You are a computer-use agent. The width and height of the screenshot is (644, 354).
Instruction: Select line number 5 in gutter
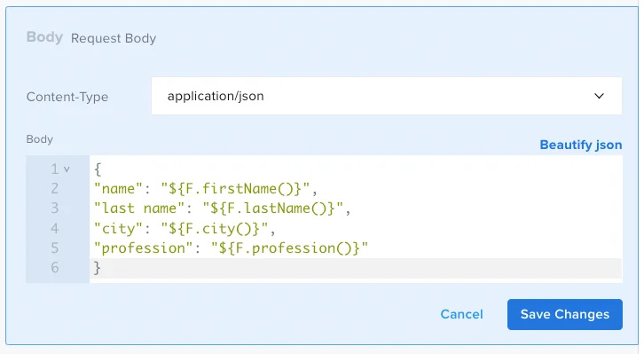click(55, 248)
